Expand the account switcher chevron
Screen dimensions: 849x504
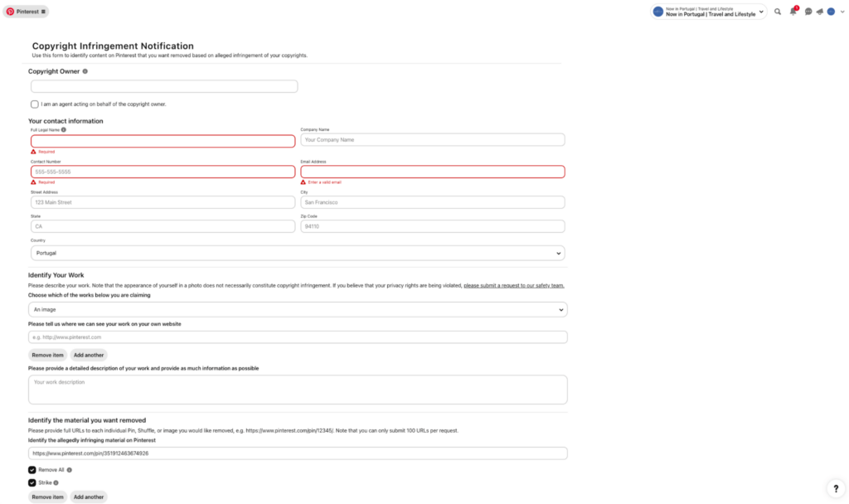pyautogui.click(x=760, y=12)
